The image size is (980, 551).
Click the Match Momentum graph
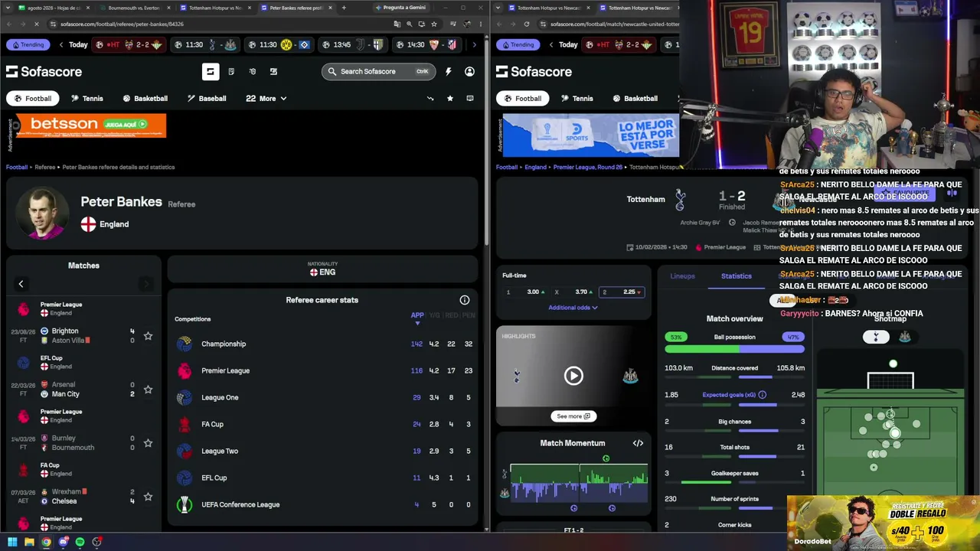(579, 482)
